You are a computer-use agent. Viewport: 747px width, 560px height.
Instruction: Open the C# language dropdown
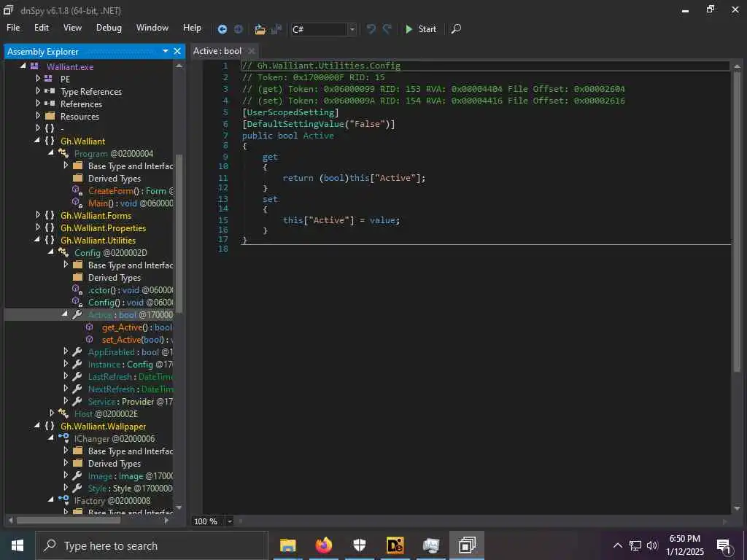pyautogui.click(x=352, y=29)
